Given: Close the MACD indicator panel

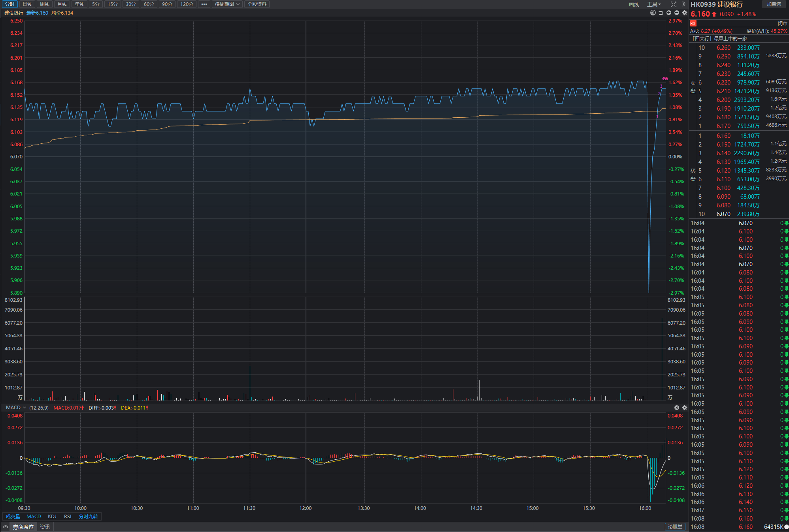Looking at the screenshot, I should click(x=677, y=408).
